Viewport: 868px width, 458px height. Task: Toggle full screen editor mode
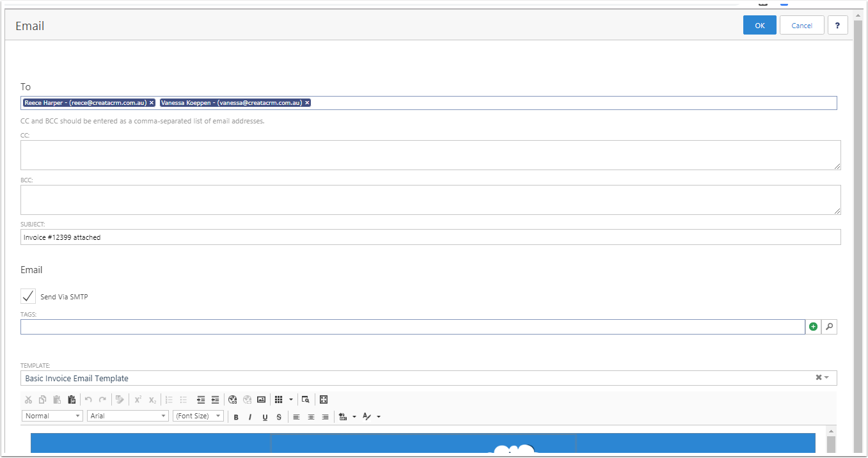[x=324, y=400]
